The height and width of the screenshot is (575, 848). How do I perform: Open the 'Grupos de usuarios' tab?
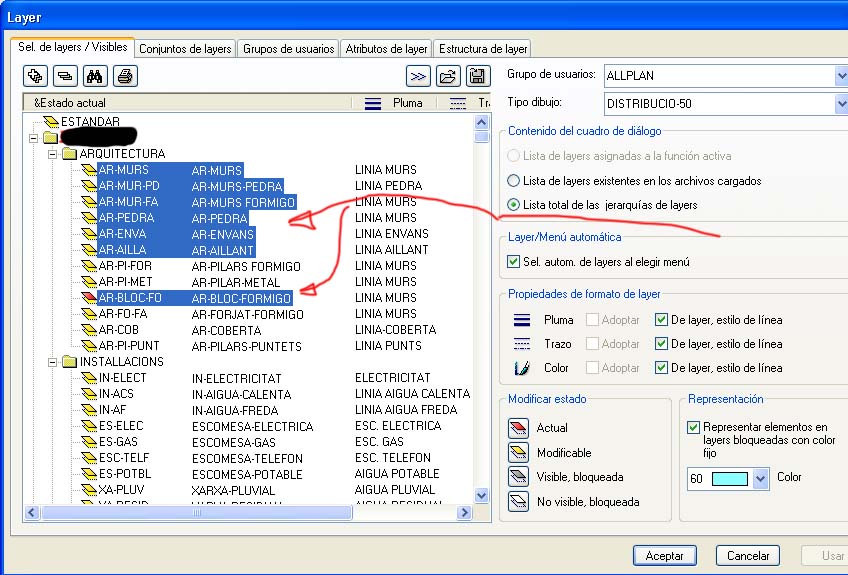(x=288, y=49)
